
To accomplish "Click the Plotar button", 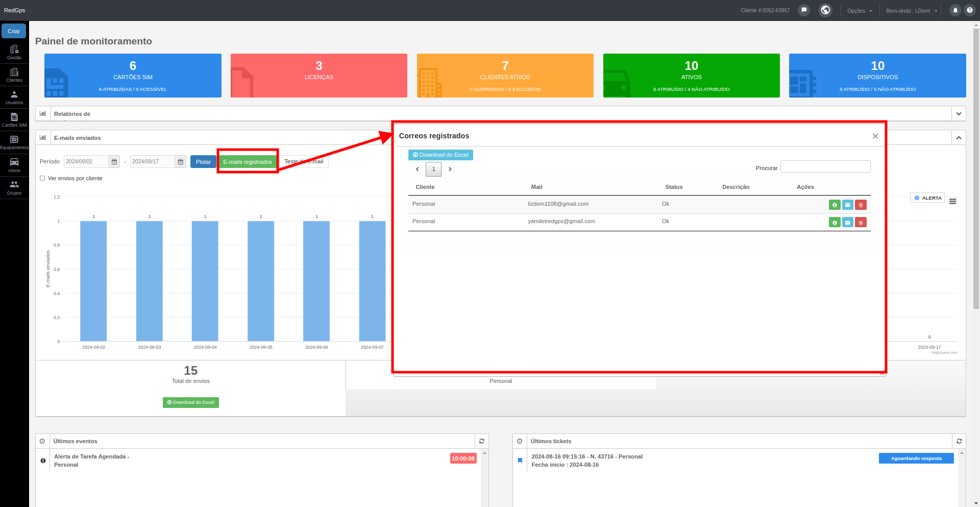I will [x=203, y=162].
